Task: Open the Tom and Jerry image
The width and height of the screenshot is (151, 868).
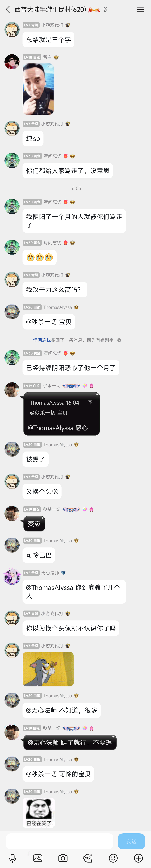Action: [48, 669]
